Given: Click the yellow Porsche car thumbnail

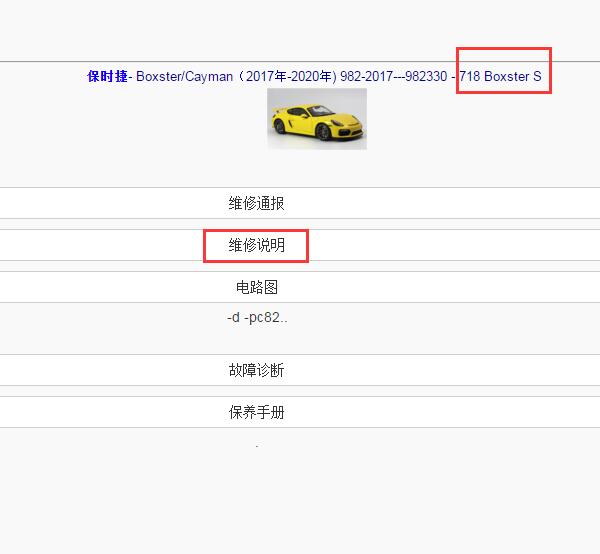Looking at the screenshot, I should coord(317,119).
